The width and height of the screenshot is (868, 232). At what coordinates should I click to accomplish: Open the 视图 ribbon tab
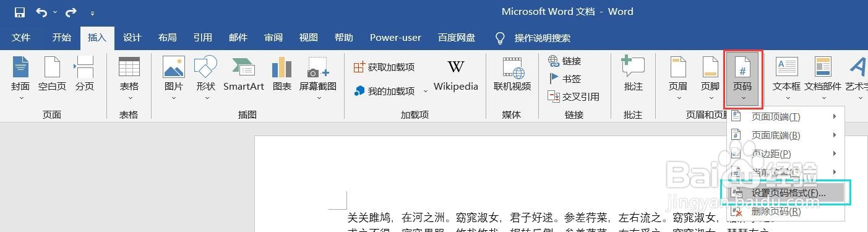[308, 38]
